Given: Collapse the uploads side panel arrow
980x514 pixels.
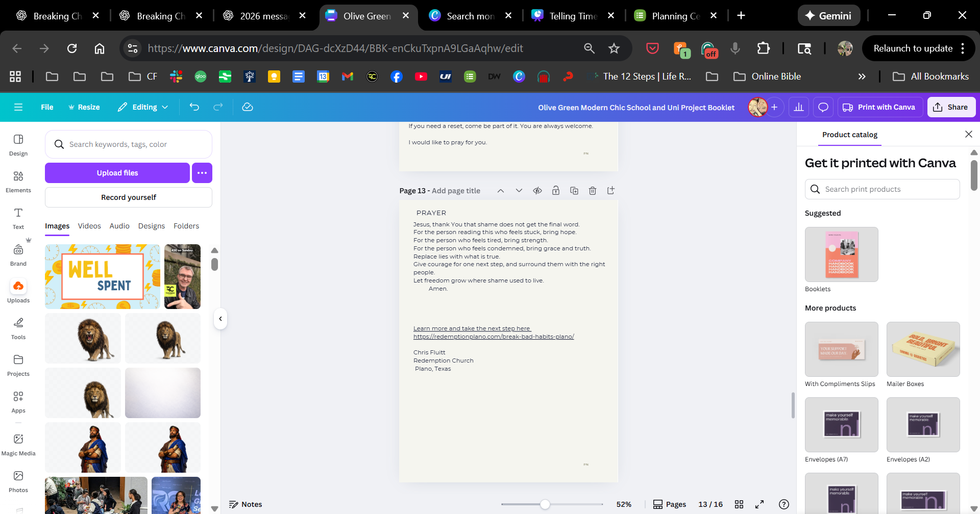Looking at the screenshot, I should (220, 319).
